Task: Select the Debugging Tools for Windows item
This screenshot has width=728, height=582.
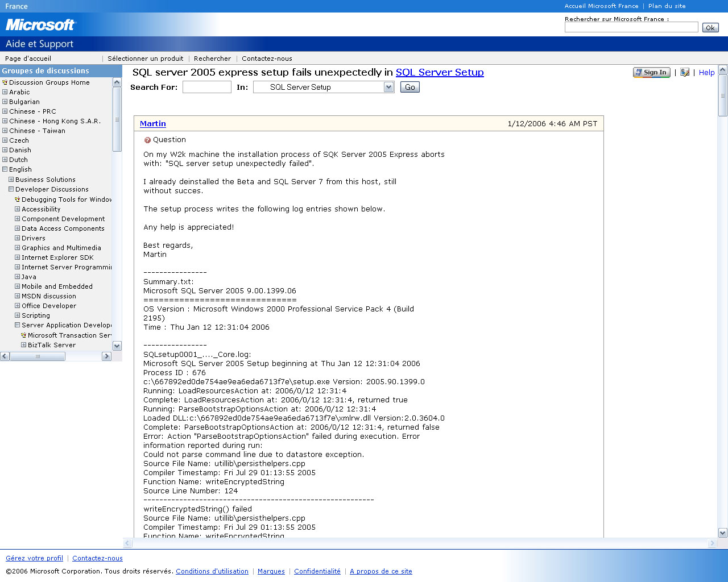Action: (67, 199)
